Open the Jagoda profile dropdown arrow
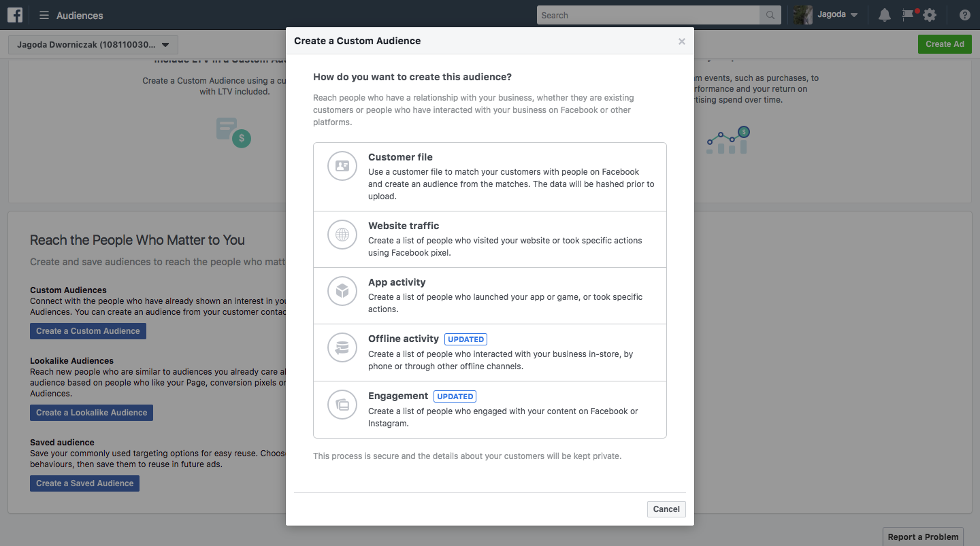 pyautogui.click(x=854, y=15)
